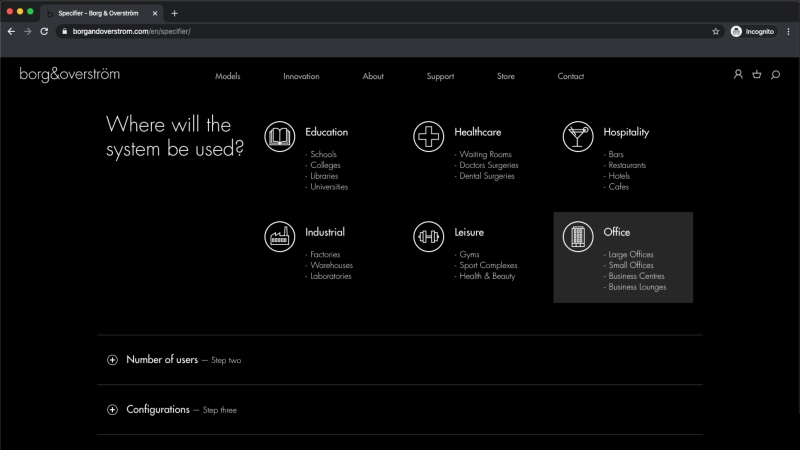Image resolution: width=800 pixels, height=450 pixels.
Task: Click the Step three label
Action: [220, 410]
